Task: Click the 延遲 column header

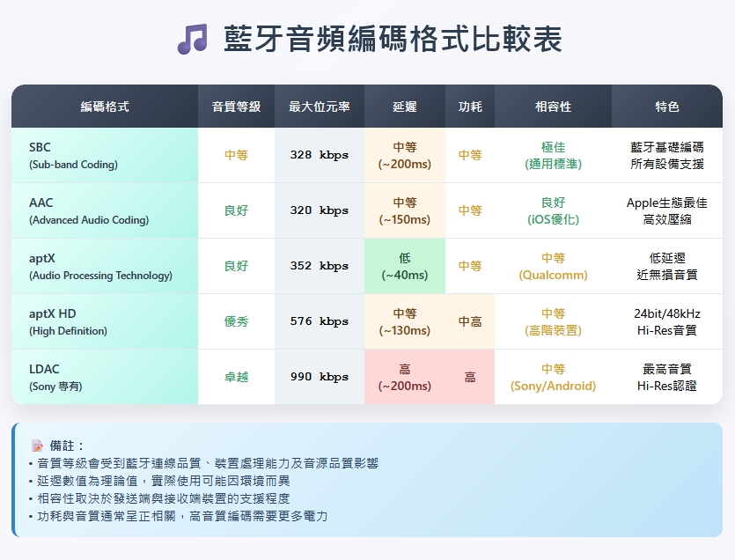Action: pyautogui.click(x=405, y=107)
